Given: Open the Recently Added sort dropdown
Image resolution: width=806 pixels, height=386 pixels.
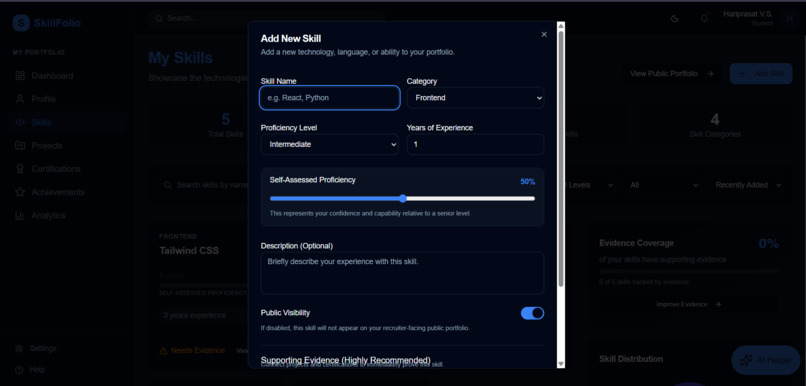Looking at the screenshot, I should coord(748,185).
